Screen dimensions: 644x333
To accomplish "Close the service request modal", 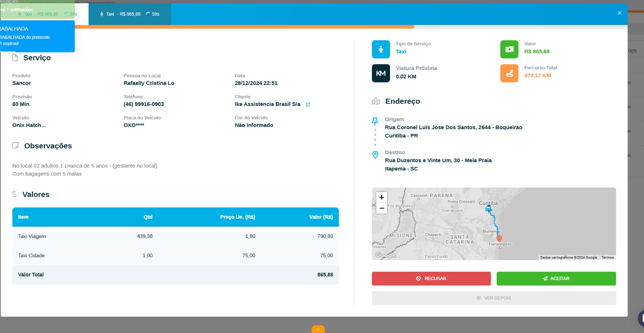I will 619,13.
